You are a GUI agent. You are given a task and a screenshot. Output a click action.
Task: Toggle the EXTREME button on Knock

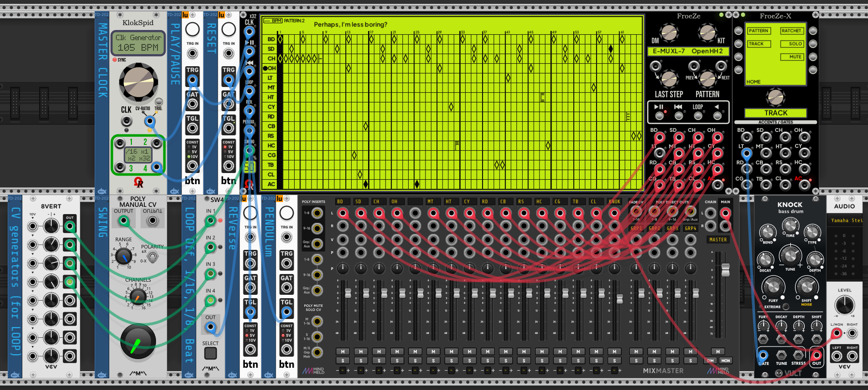(786, 307)
